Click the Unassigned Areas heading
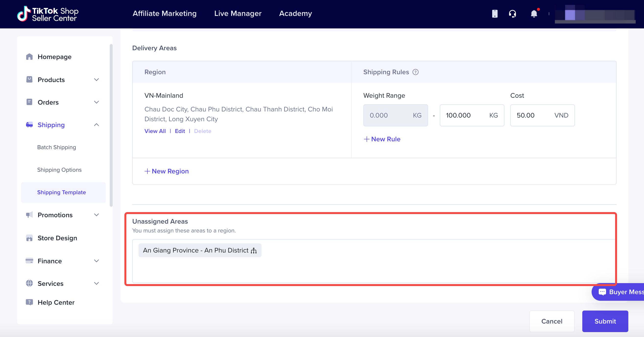Screen dimensions: 644x337 pyautogui.click(x=160, y=221)
